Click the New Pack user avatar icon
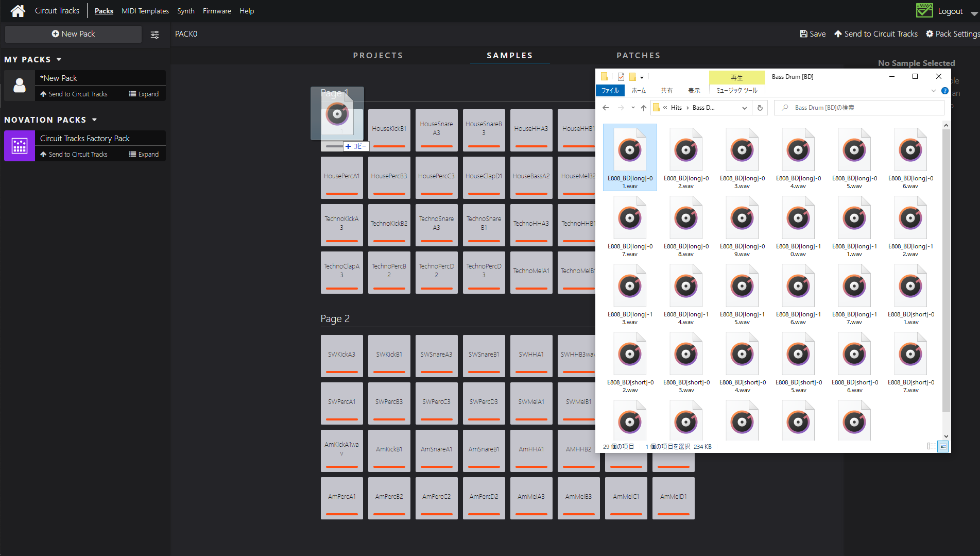The image size is (980, 556). click(x=20, y=86)
